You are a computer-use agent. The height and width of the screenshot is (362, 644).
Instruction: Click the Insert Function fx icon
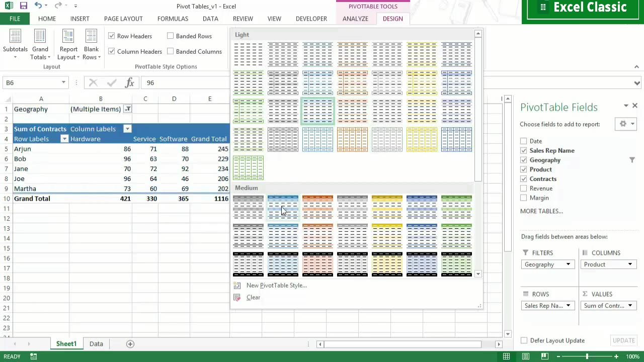tap(129, 82)
